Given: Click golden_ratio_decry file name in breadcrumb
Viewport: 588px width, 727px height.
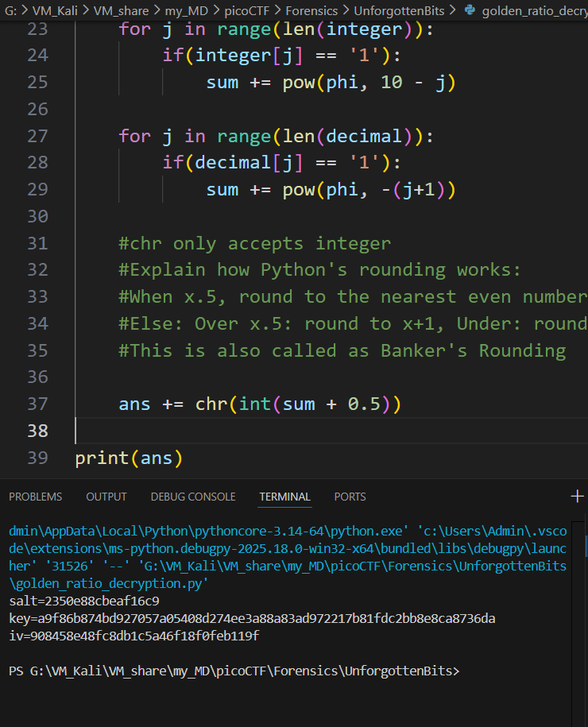Looking at the screenshot, I should tap(535, 10).
